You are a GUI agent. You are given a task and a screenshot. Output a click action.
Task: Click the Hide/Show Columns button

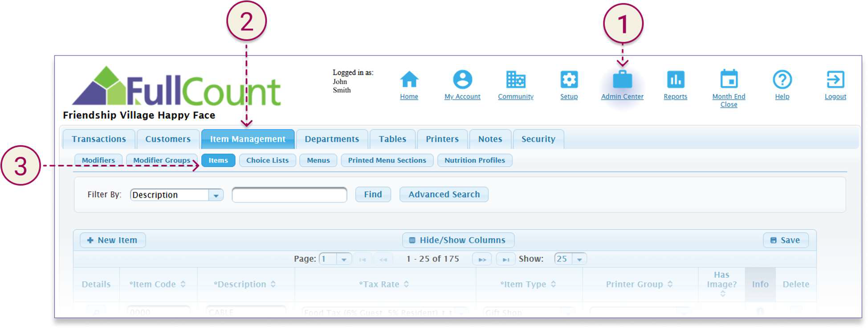(458, 240)
